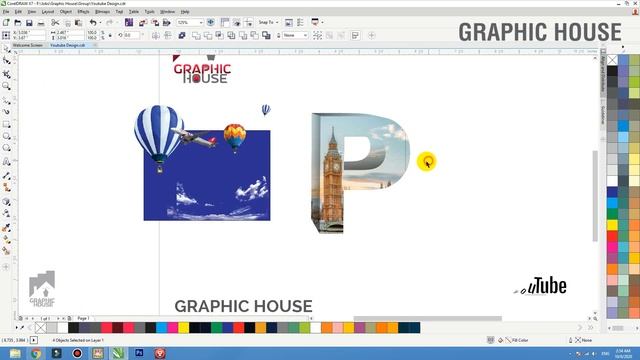
Task: Choose no-color swatch in right palette
Action: coord(612,60)
